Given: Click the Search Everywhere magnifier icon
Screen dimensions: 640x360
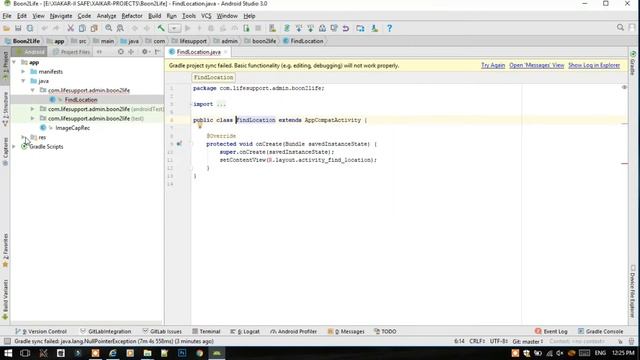Looking at the screenshot, I should (x=620, y=27).
